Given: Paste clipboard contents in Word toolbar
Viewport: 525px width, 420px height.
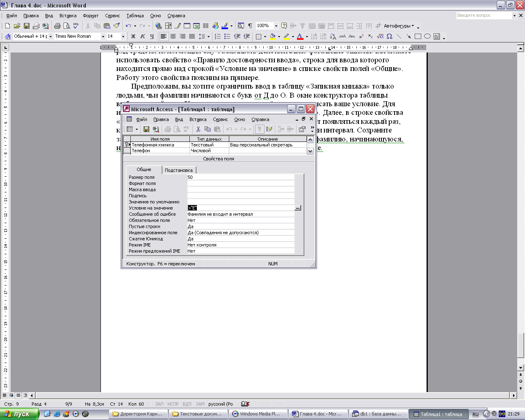Looking at the screenshot, I should (x=107, y=26).
